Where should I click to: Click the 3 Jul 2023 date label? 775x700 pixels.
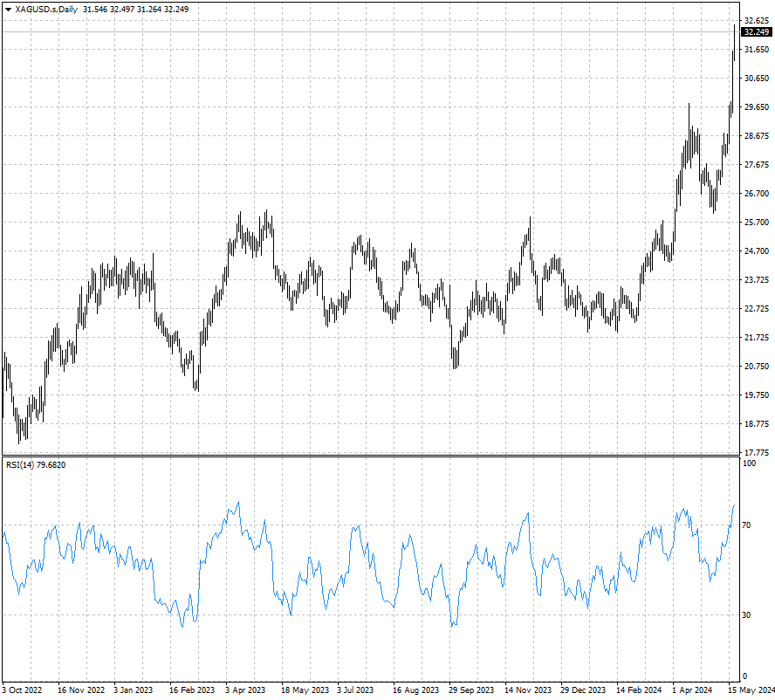tap(355, 690)
